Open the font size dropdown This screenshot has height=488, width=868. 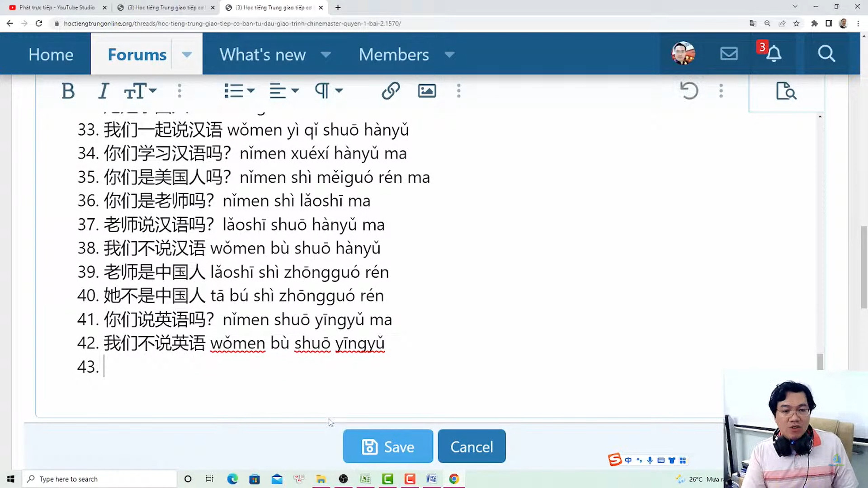(140, 91)
